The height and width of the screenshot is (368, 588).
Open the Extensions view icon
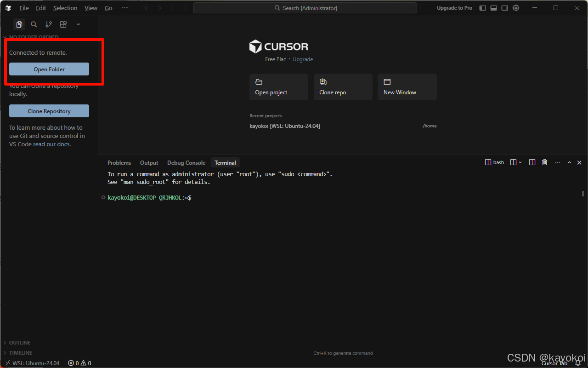point(63,24)
